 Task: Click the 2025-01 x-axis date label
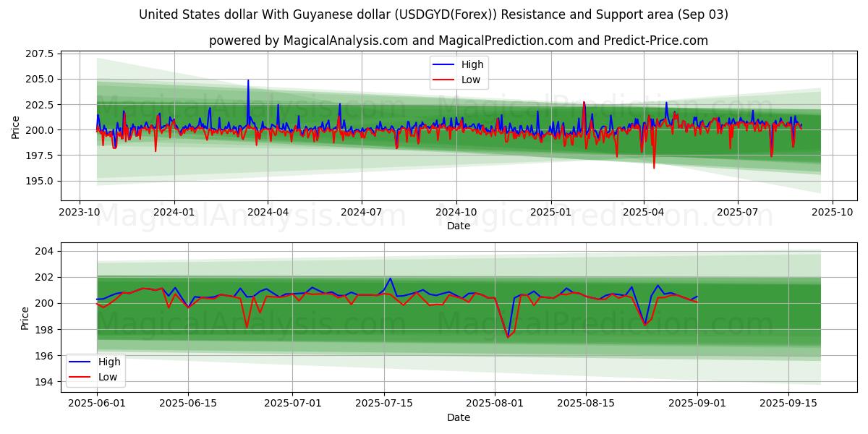(551, 213)
